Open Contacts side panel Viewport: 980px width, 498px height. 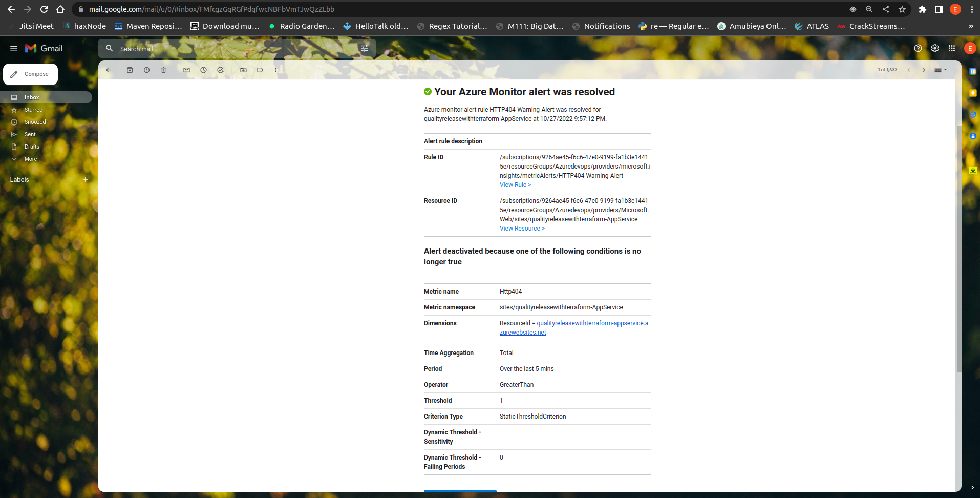pyautogui.click(x=973, y=136)
